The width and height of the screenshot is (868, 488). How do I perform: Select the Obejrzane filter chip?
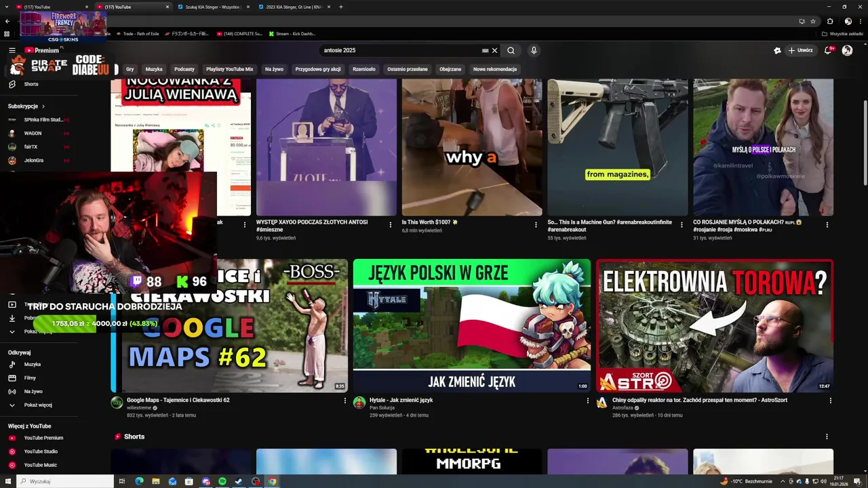click(450, 69)
